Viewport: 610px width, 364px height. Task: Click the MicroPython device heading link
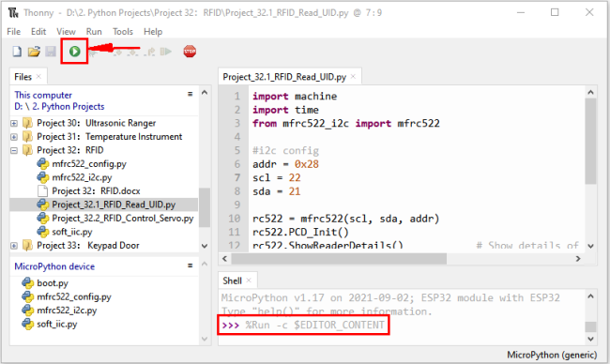(x=54, y=266)
